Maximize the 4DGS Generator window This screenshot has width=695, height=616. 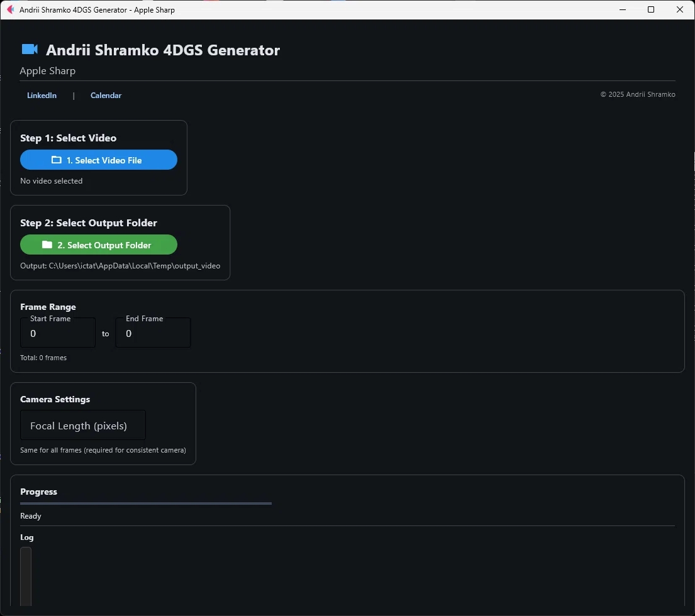click(x=651, y=9)
